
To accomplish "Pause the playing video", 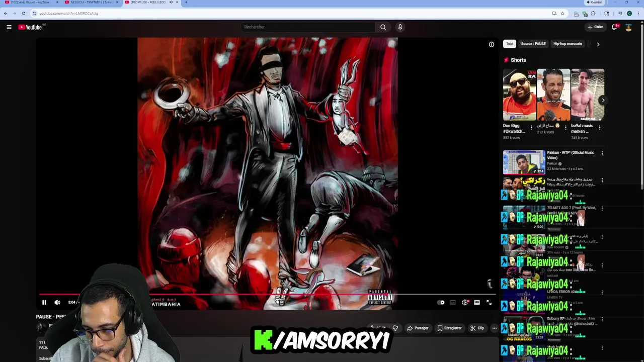I will (x=44, y=302).
